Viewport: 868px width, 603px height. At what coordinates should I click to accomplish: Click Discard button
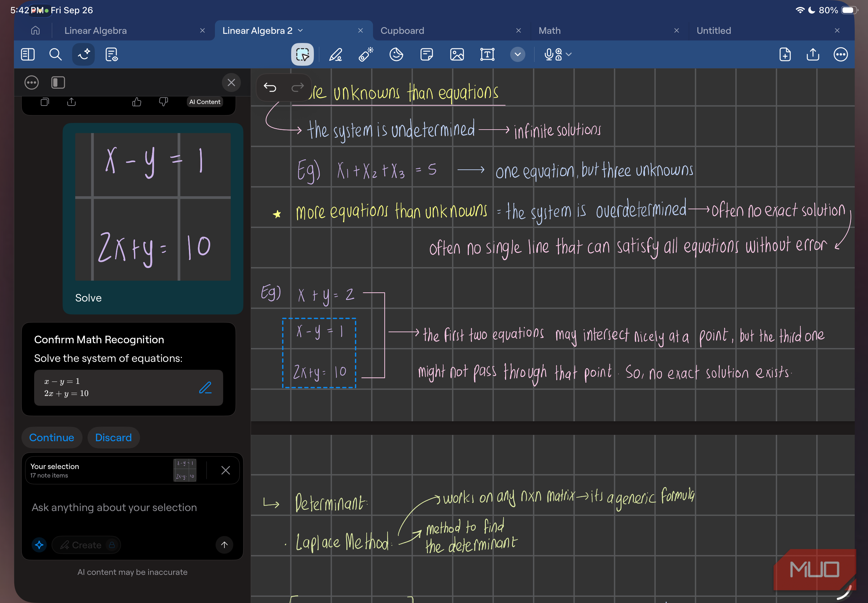point(113,437)
